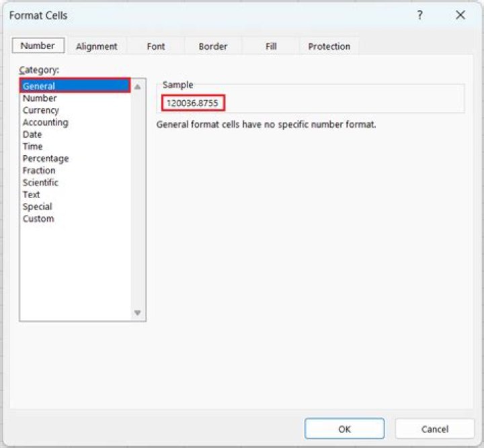Select the Number tab
This screenshot has width=484, height=448.
click(x=38, y=46)
